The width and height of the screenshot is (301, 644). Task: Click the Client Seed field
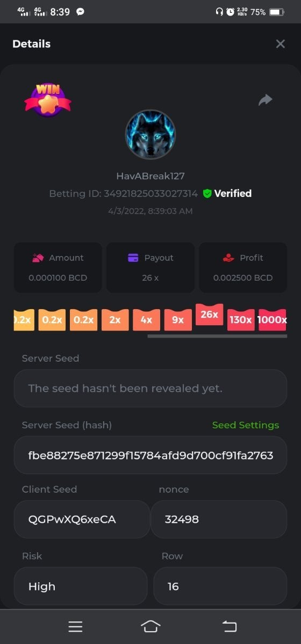coord(82,519)
